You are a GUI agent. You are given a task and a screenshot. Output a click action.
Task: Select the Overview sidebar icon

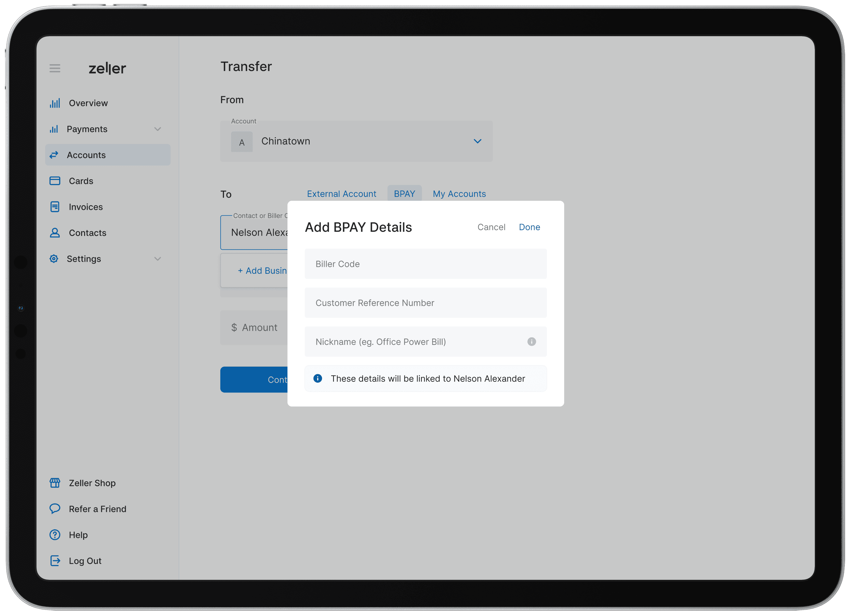[55, 103]
